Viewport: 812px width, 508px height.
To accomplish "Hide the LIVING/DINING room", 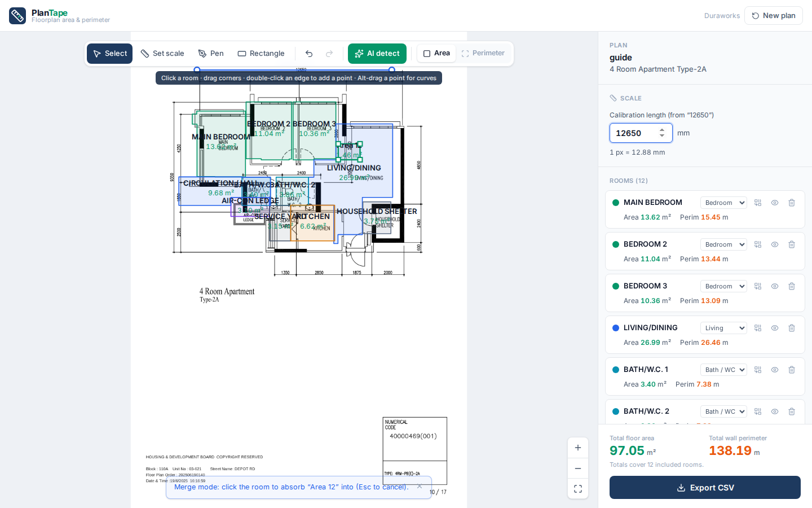I will 775,328.
